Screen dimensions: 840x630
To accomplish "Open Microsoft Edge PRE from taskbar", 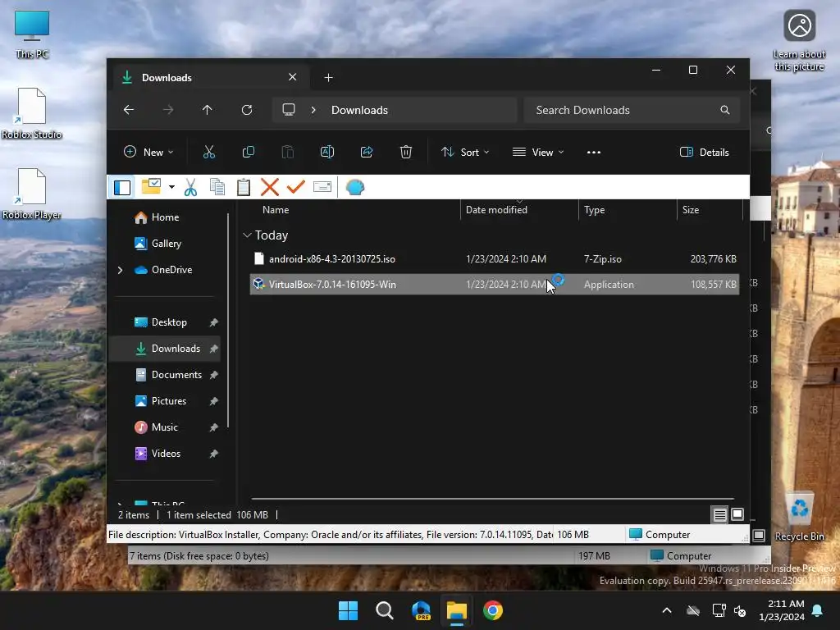I will (421, 610).
